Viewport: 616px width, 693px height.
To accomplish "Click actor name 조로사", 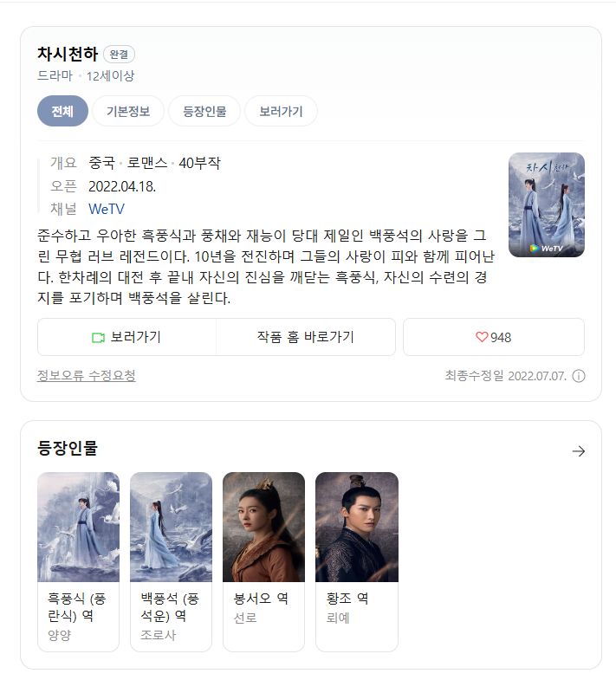I will pos(159,635).
